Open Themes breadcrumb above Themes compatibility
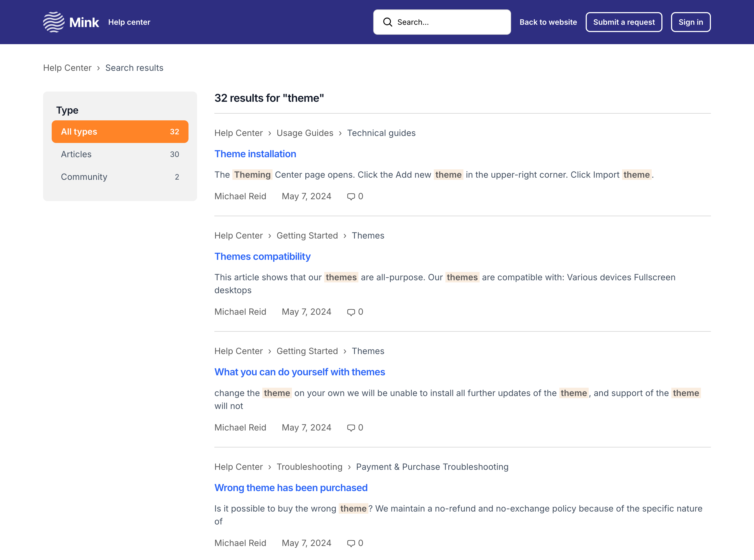754x560 pixels. click(368, 236)
